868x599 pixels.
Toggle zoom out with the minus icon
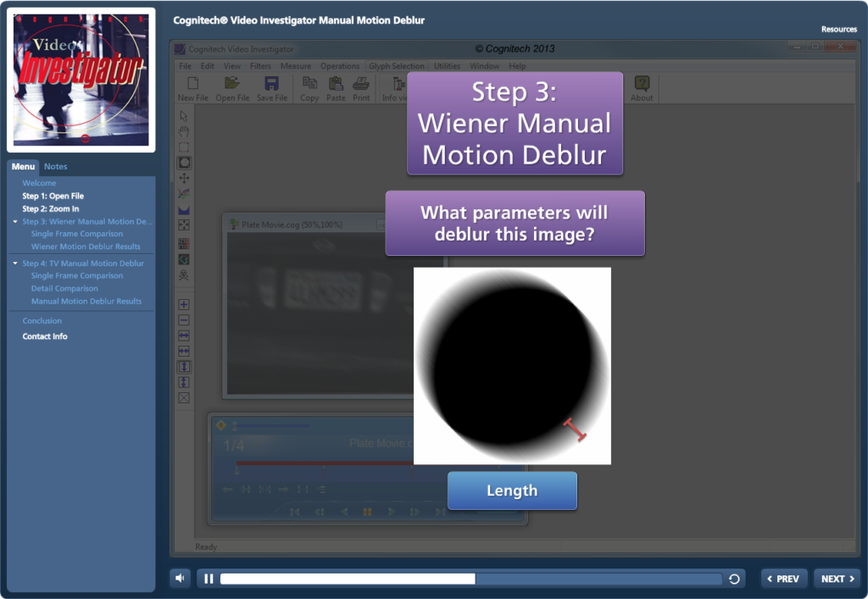coord(184,319)
